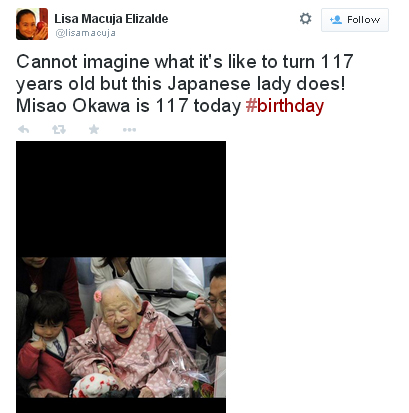Favorite the tweet using the star icon
This screenshot has width=409, height=413.
pos(94,129)
